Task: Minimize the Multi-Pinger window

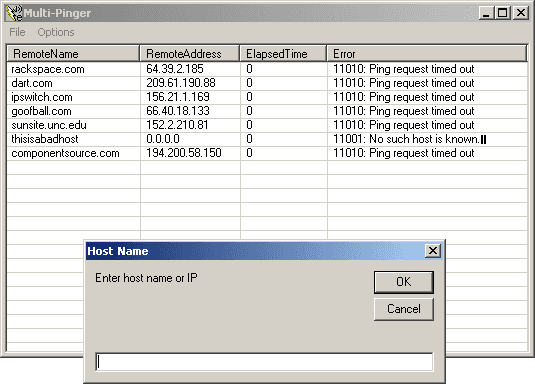Action: coord(486,13)
